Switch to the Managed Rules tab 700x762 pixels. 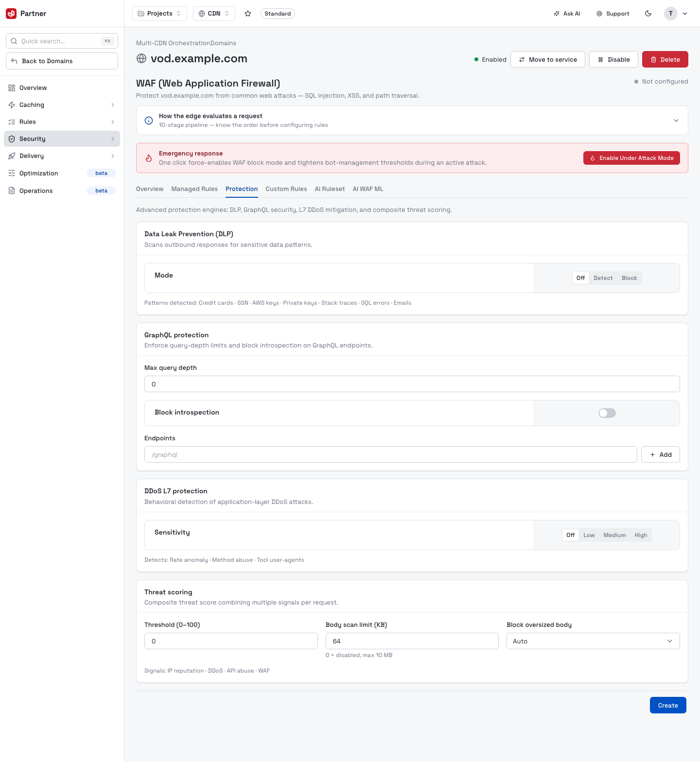pos(194,189)
